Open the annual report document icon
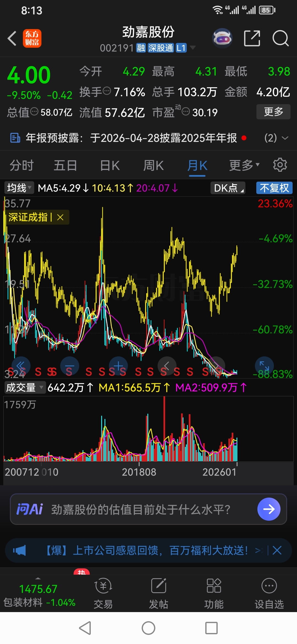297x644 pixels. coord(15,138)
